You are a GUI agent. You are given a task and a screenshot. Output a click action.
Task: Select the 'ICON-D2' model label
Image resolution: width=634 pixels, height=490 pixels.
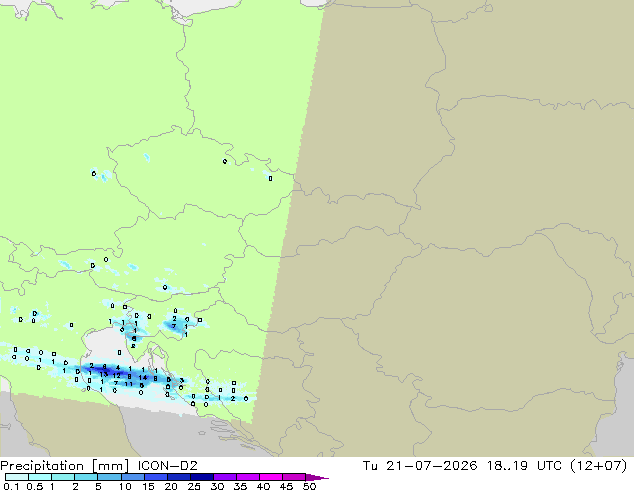click(167, 466)
